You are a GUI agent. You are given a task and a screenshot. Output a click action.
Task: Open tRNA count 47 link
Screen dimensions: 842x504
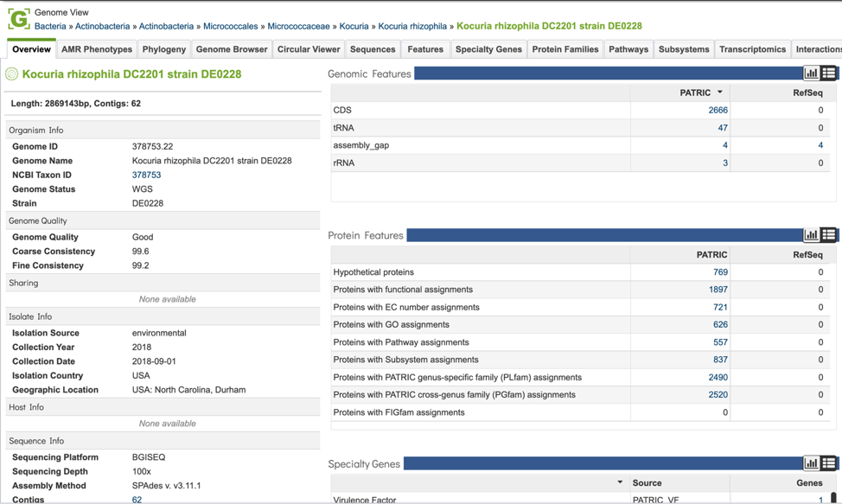(723, 128)
